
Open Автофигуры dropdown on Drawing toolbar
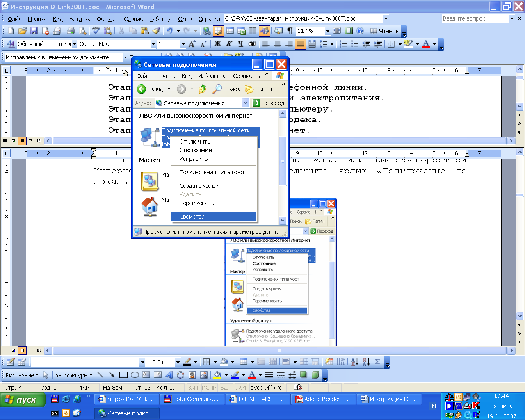[x=74, y=375]
